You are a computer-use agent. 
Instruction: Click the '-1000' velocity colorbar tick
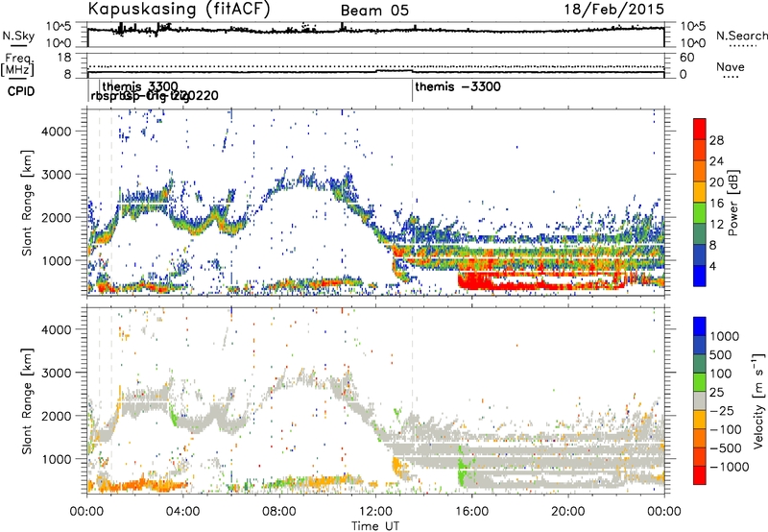729,467
